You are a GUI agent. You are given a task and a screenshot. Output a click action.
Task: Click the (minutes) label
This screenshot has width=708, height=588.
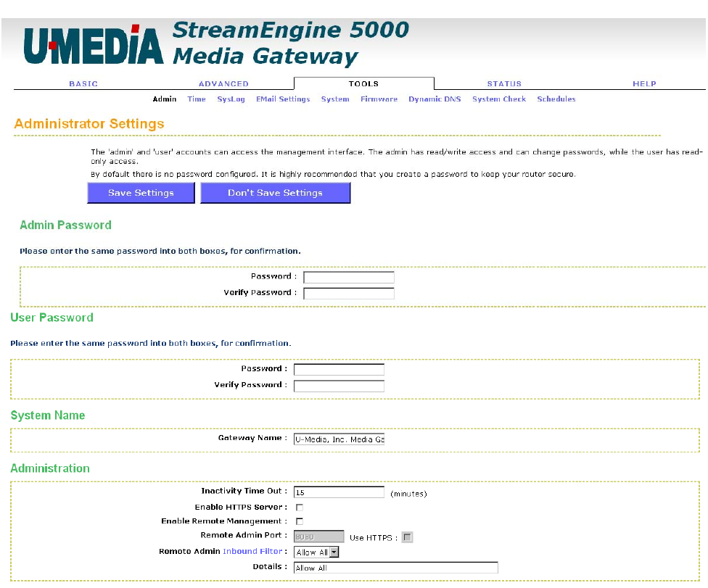tap(408, 494)
